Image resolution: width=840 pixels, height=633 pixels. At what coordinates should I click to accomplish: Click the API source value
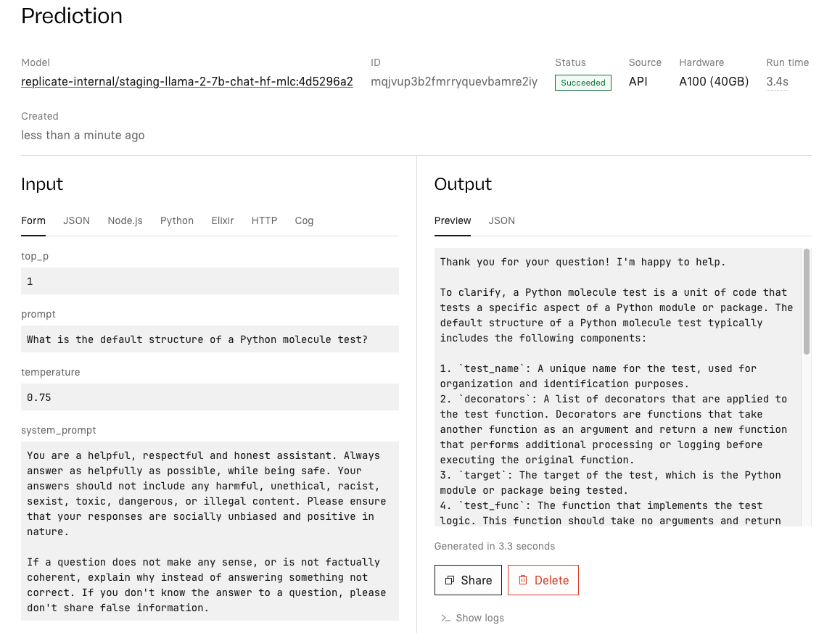pos(638,81)
